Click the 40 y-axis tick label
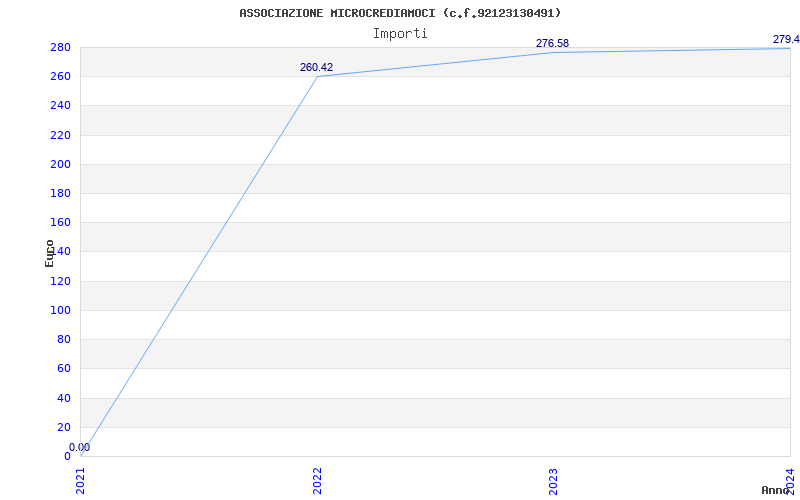This screenshot has height=500, width=800. pos(63,398)
